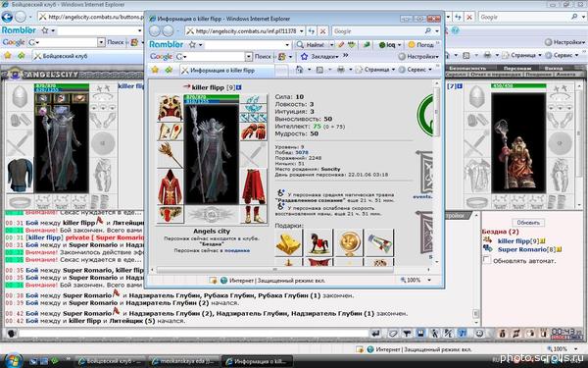Click the eraser clear chat icon
This screenshot has height=368, width=588.
(x=392, y=333)
